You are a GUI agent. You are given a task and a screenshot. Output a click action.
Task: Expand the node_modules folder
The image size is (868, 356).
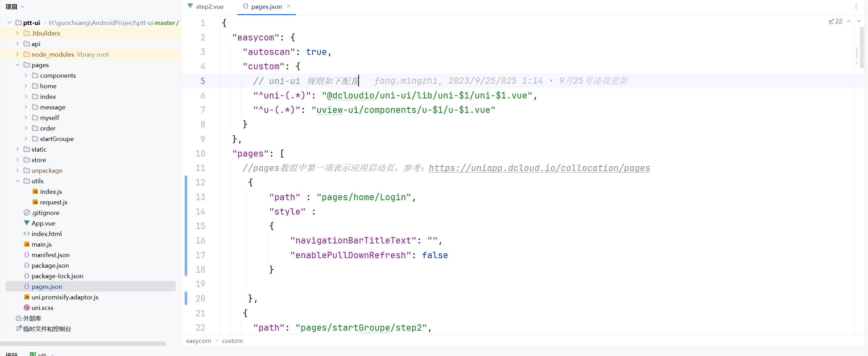click(x=17, y=54)
